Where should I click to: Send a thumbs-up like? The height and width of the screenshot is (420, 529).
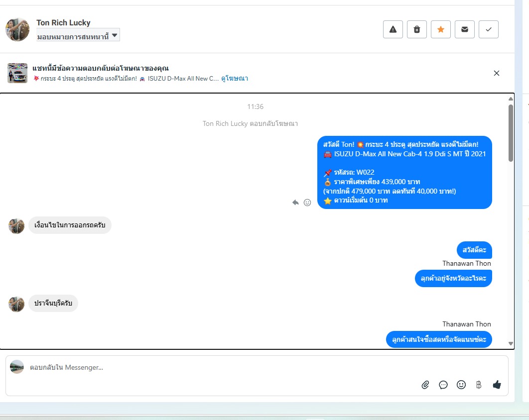pos(497,385)
